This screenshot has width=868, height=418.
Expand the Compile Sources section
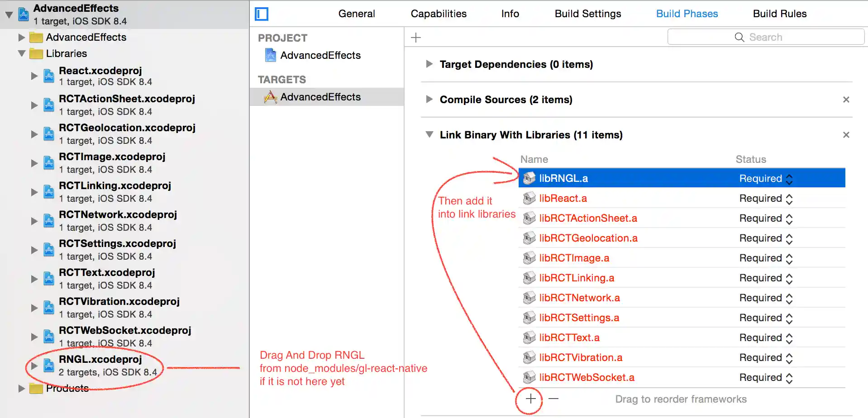(429, 100)
